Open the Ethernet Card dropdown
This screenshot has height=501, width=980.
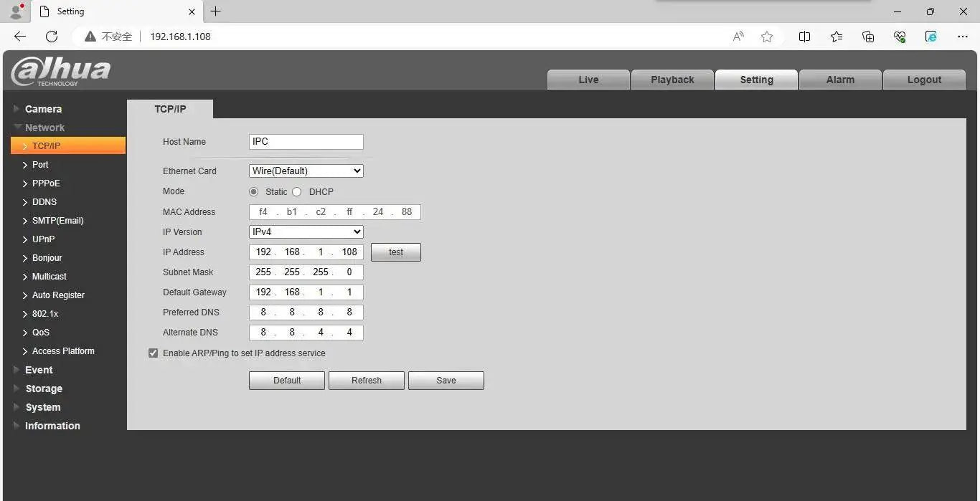306,171
